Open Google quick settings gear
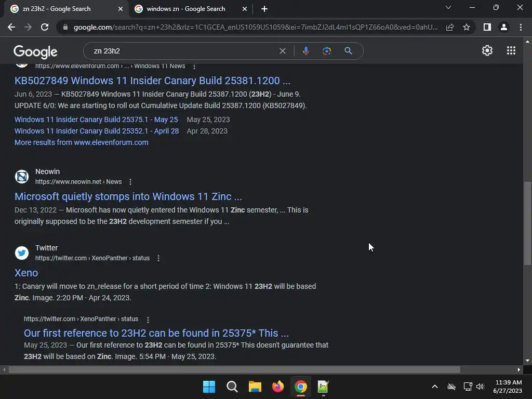This screenshot has height=399, width=532. tap(487, 50)
